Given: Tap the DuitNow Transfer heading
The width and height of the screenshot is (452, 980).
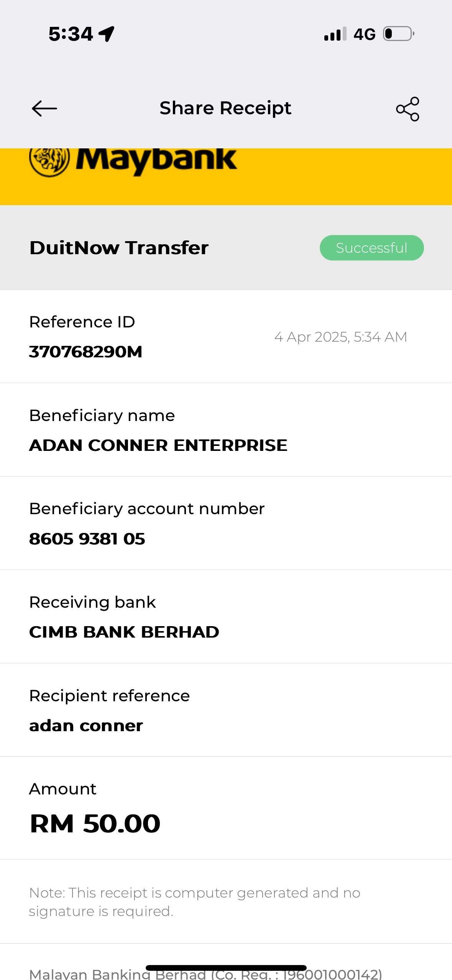Looking at the screenshot, I should point(119,248).
